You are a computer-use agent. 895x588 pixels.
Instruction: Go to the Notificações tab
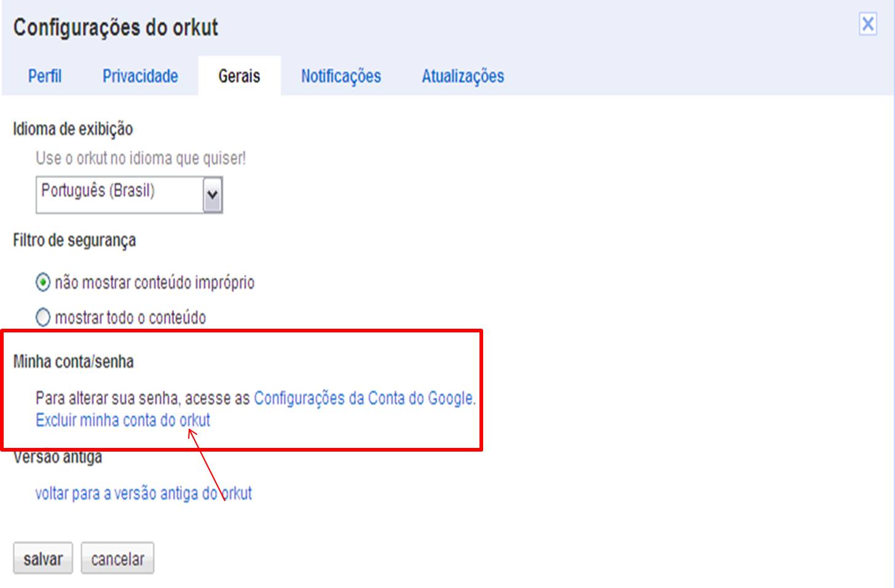(341, 76)
